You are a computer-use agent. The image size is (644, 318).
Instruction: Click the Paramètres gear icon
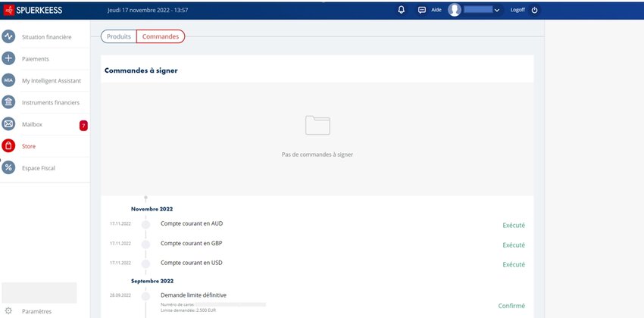pos(8,311)
